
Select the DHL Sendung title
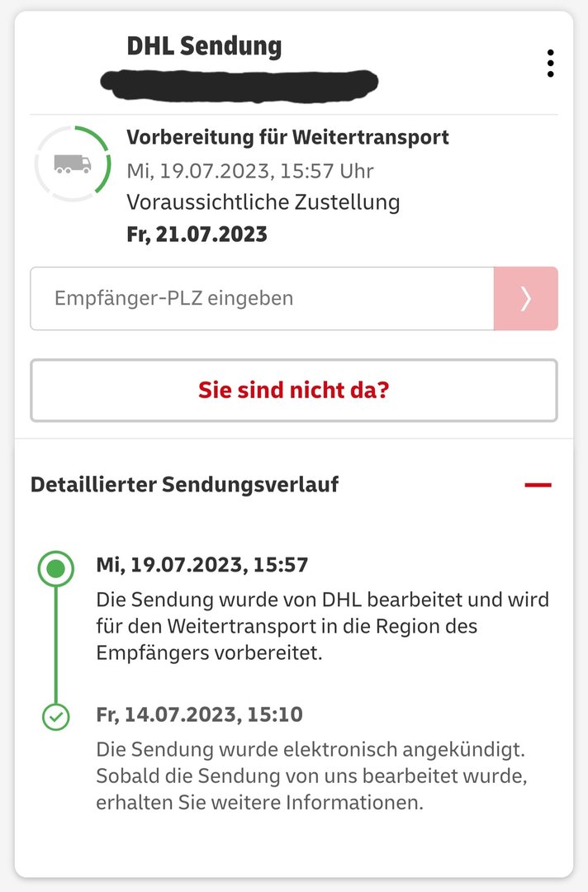click(x=204, y=46)
